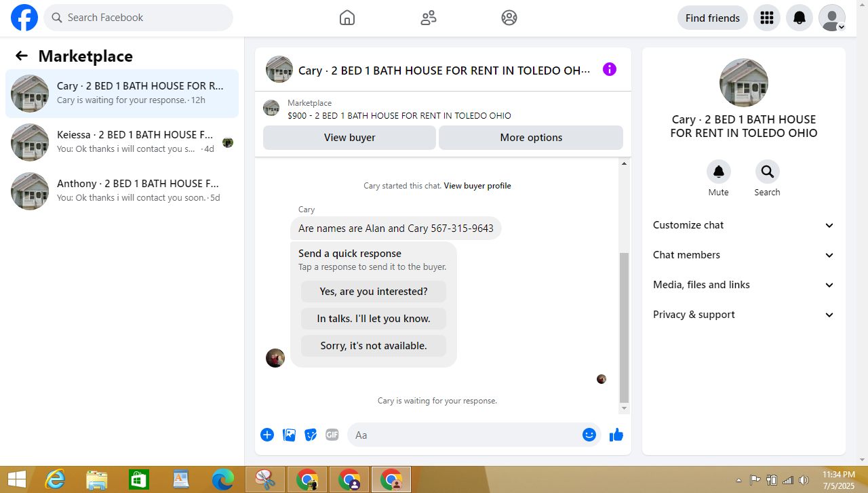Mute this chat with the bell icon
Viewport: 868px width, 493px height.
(x=719, y=172)
